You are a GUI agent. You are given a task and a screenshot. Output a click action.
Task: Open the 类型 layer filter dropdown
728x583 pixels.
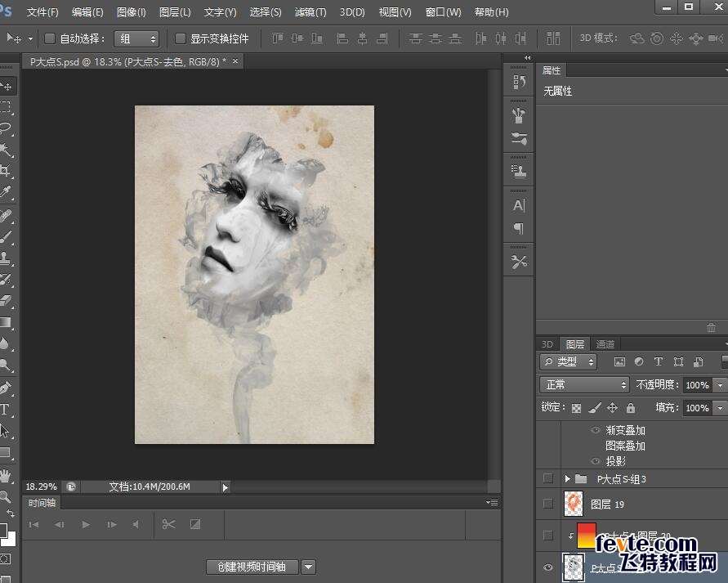coord(569,361)
